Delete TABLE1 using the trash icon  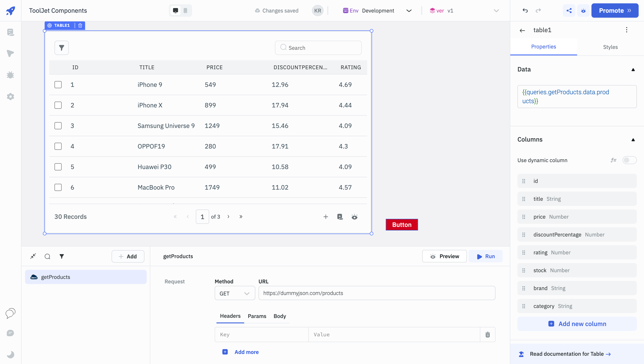coord(80,25)
